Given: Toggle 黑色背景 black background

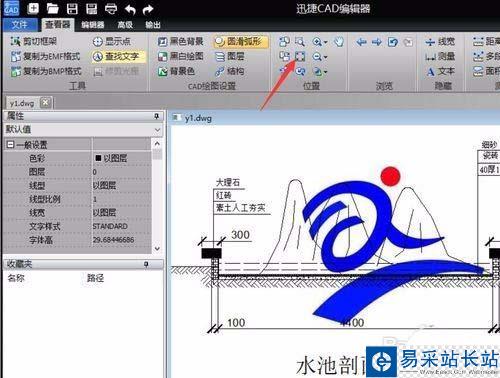Looking at the screenshot, I should pos(180,41).
